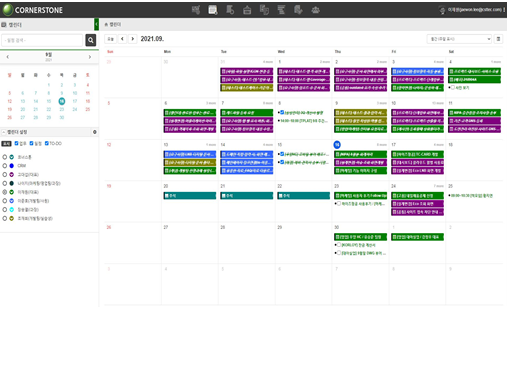The height and width of the screenshot is (374, 507).
Task: Select the radio button beside CRM calendar
Action: click(5, 166)
